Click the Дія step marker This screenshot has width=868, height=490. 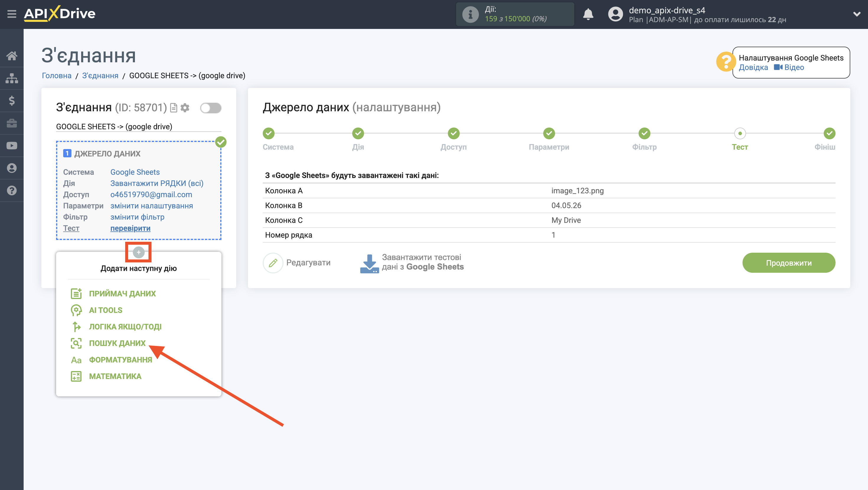(x=358, y=133)
